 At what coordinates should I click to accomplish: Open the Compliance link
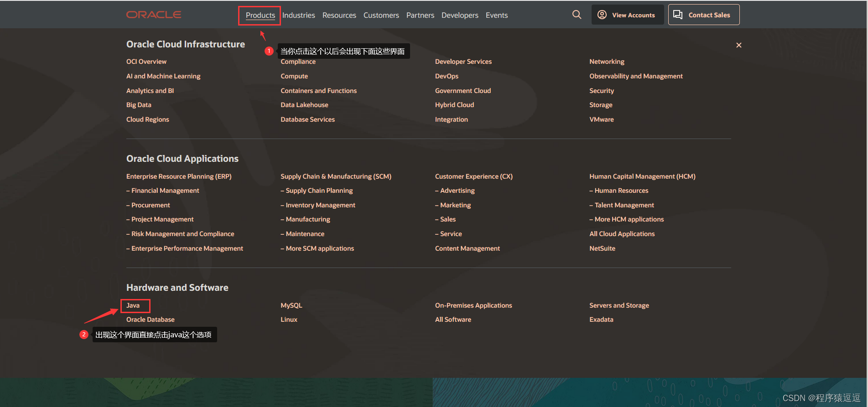coord(298,62)
